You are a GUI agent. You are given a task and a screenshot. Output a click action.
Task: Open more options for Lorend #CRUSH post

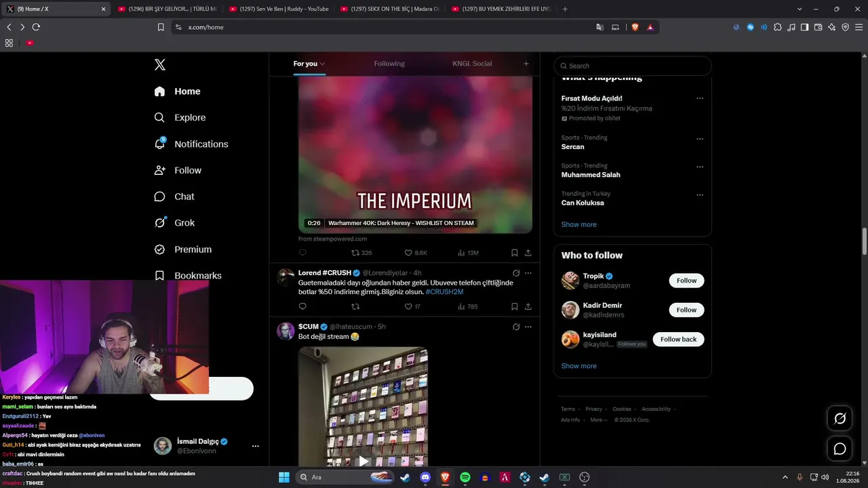pos(528,273)
